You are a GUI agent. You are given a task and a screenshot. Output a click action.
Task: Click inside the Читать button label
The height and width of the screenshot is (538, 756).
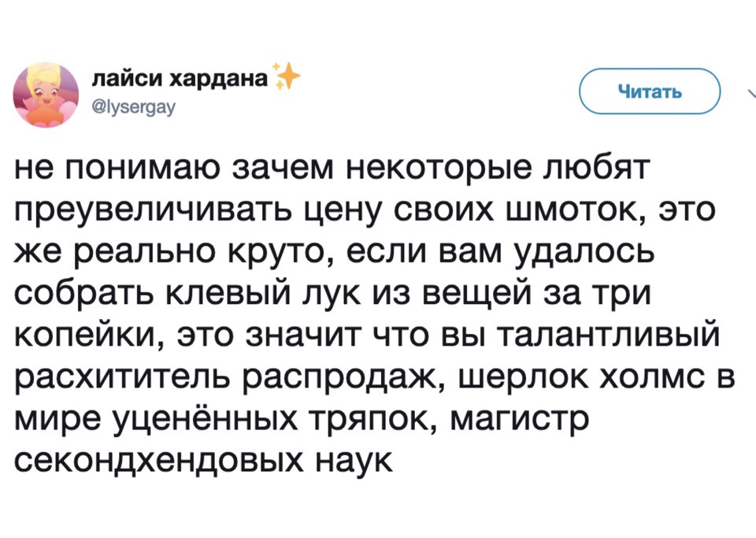click(x=649, y=91)
